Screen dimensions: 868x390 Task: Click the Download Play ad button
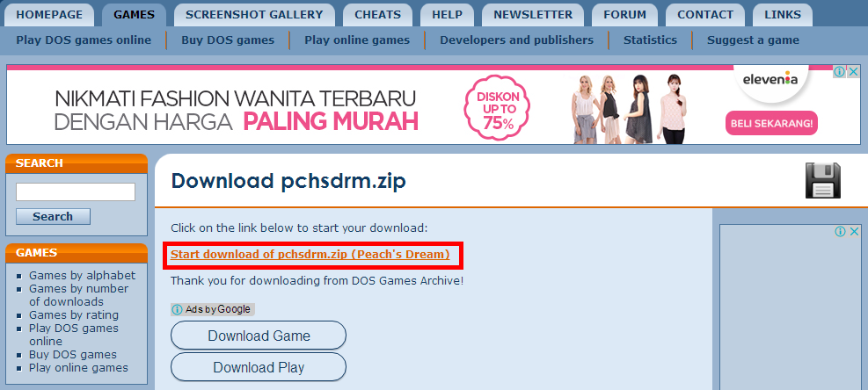point(259,367)
